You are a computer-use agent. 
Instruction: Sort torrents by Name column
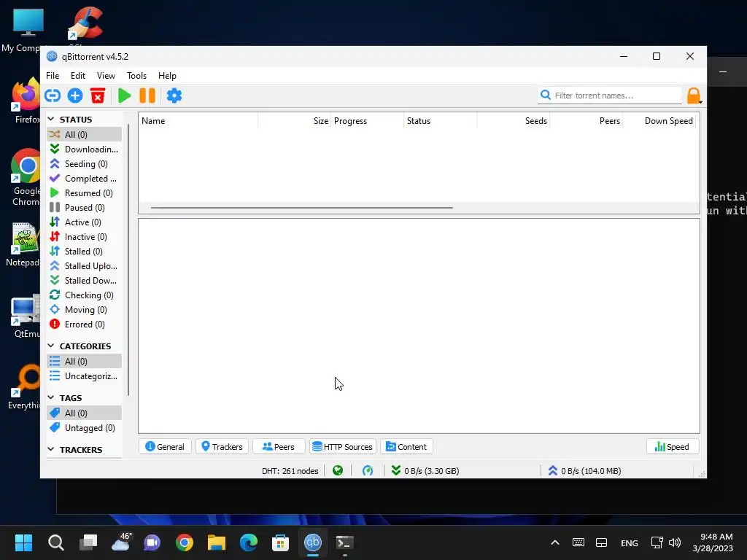[198, 121]
